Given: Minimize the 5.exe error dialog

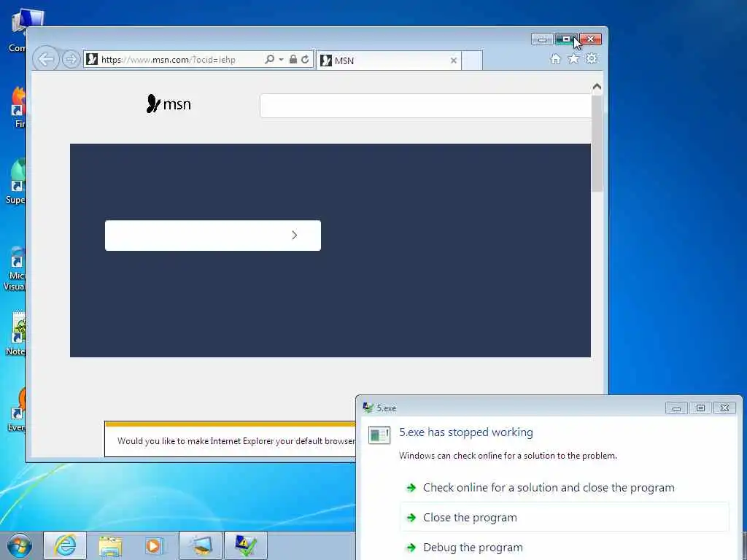Looking at the screenshot, I should (676, 408).
